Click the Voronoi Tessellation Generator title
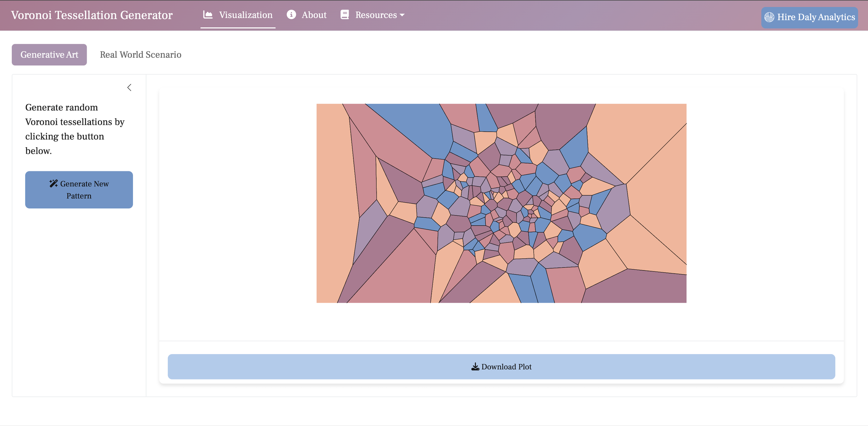Image resolution: width=868 pixels, height=426 pixels. point(91,15)
